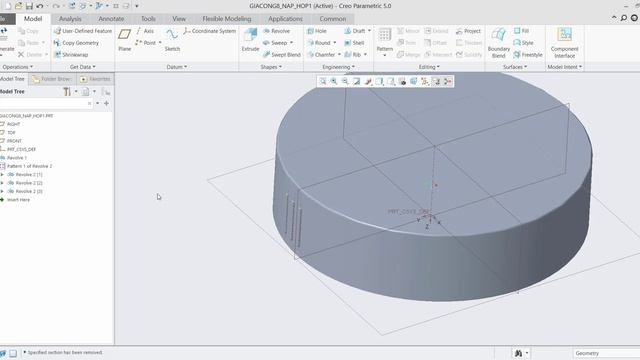640x360 pixels.
Task: Open the Operations group dropdown
Action: coord(18,67)
